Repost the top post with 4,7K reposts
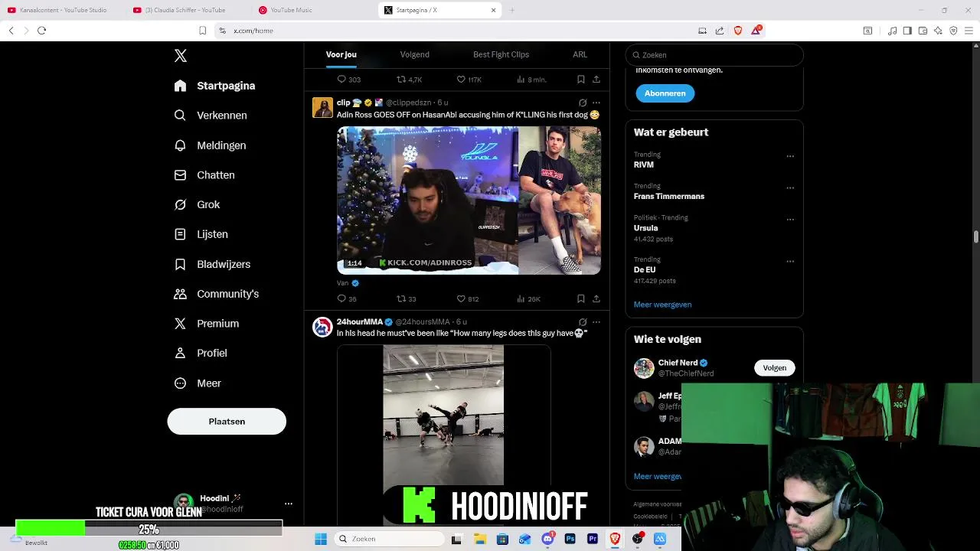Viewport: 980px width, 551px height. 409,80
